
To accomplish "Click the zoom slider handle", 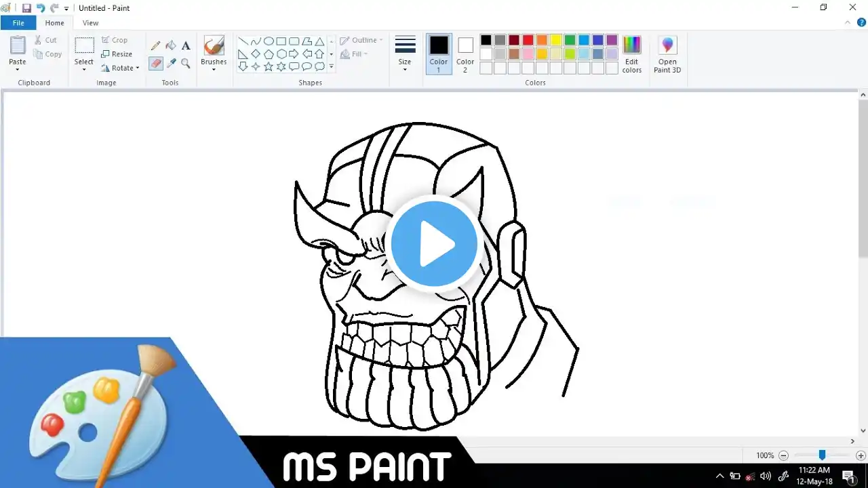I will coord(822,455).
